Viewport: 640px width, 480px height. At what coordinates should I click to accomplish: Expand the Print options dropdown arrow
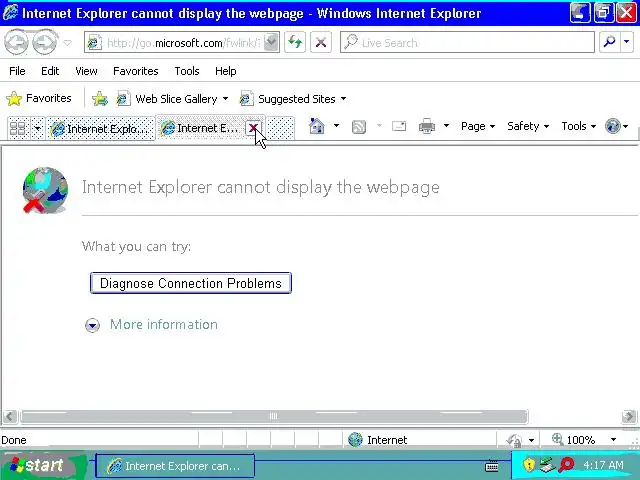click(446, 126)
